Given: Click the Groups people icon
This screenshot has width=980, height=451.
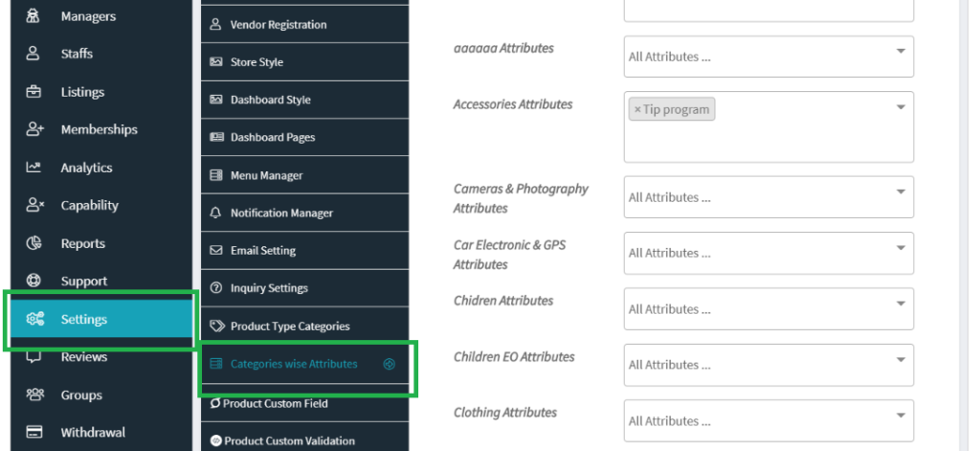Looking at the screenshot, I should (x=34, y=395).
